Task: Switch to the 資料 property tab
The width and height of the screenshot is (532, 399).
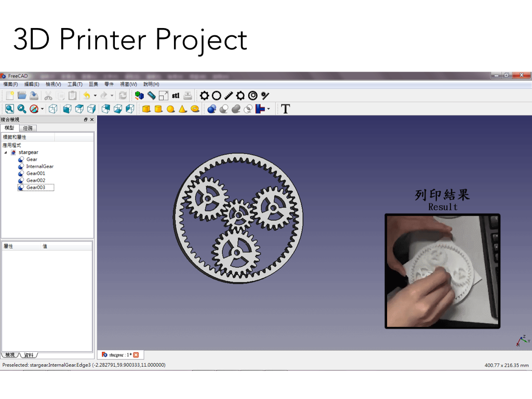Action: (29, 355)
